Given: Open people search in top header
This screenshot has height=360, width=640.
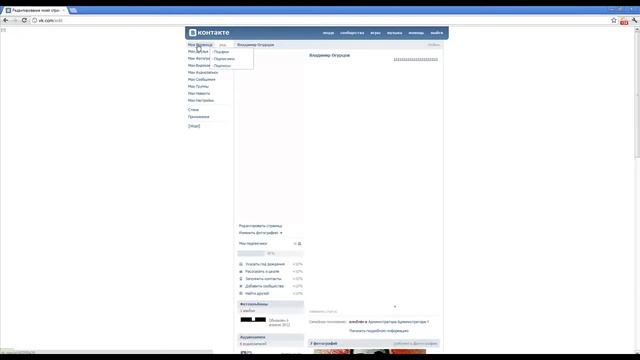Looking at the screenshot, I should point(328,33).
